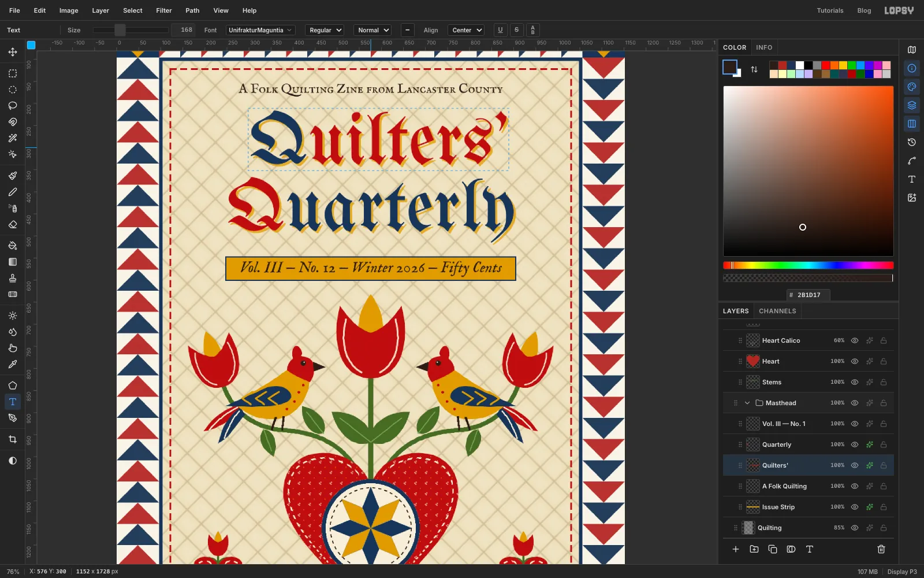Add a new text layer
Screen dimensions: 924x578
click(810, 549)
